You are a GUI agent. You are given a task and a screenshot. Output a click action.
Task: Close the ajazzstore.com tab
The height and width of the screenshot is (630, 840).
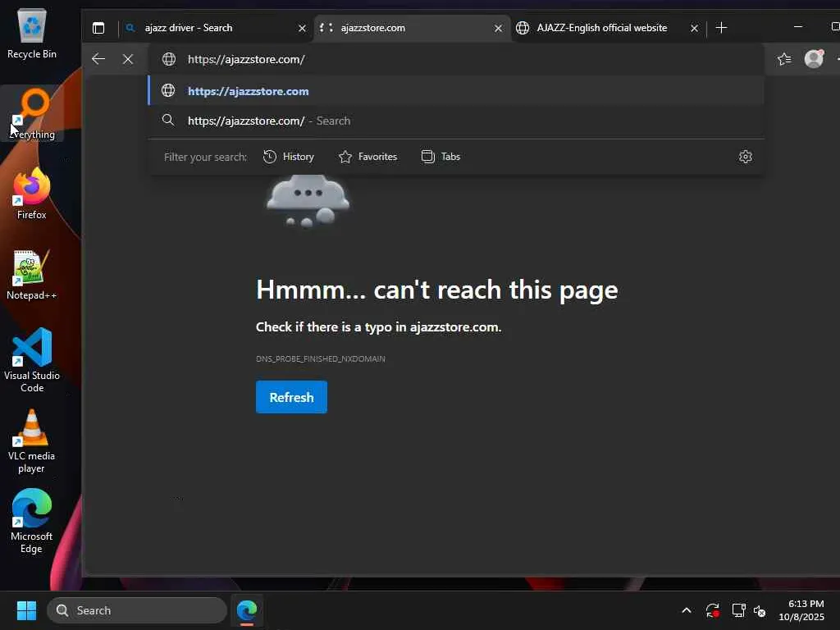click(x=498, y=29)
